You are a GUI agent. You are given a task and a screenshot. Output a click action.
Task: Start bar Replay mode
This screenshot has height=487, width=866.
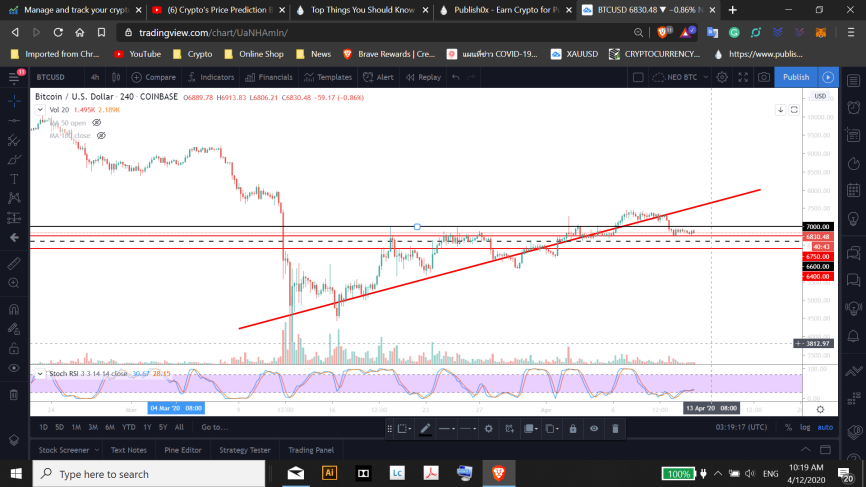(x=424, y=77)
